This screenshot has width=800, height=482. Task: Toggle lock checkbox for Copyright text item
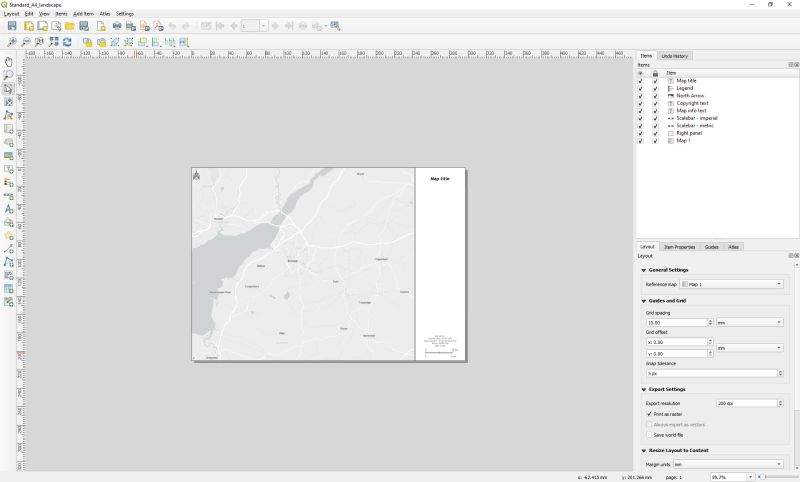655,104
